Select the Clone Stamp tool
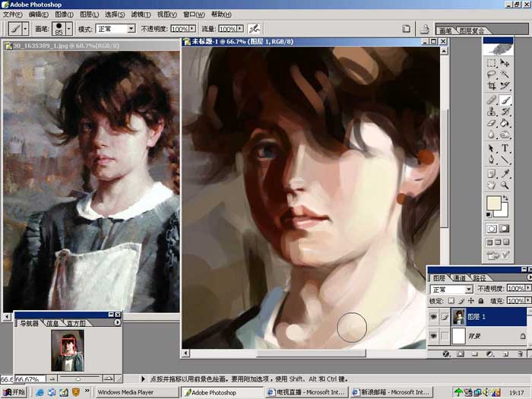 coord(491,111)
